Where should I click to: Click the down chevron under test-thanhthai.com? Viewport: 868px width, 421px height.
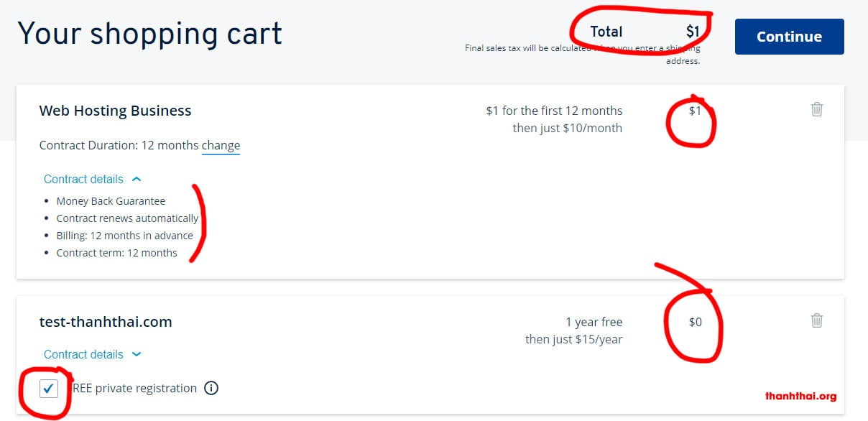coord(137,354)
